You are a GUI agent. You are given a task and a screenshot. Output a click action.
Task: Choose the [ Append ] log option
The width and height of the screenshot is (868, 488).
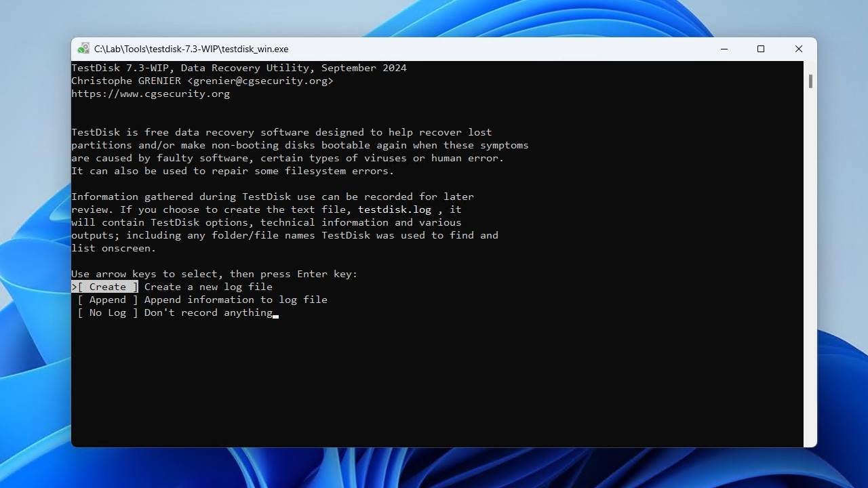point(108,300)
